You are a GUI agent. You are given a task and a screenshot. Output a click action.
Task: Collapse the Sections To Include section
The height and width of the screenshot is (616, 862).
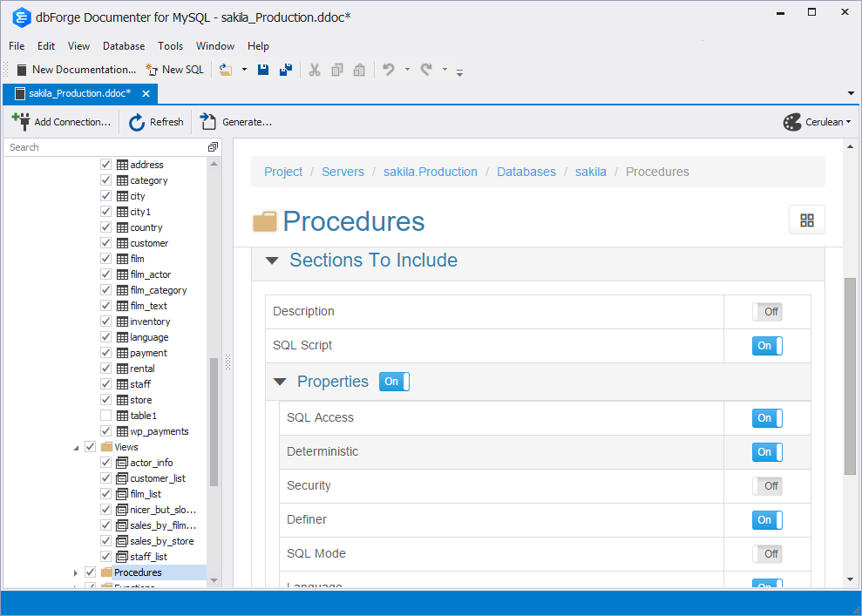tap(272, 261)
